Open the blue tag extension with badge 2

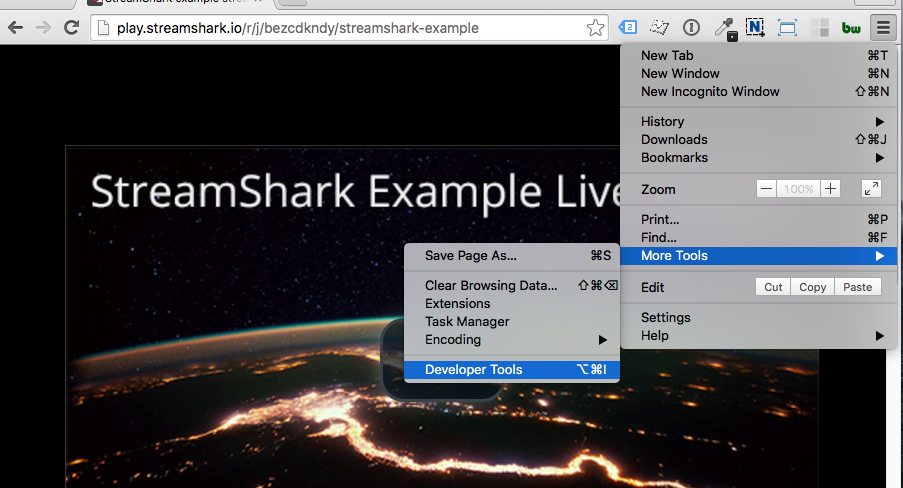(x=627, y=27)
